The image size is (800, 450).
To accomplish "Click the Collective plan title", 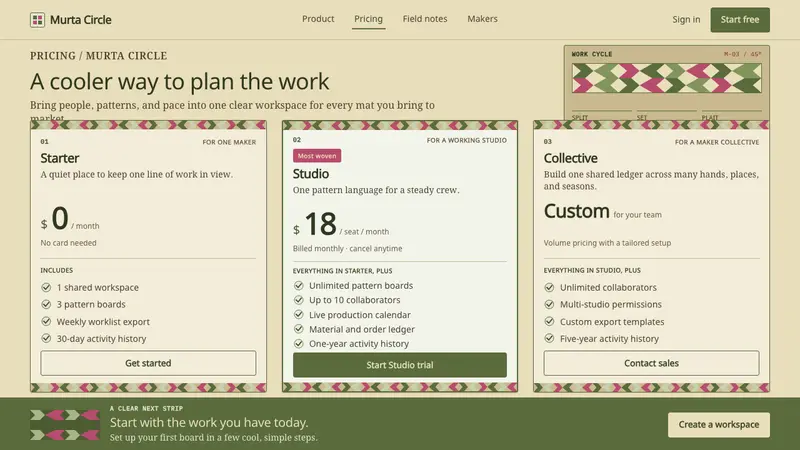I will coord(570,158).
